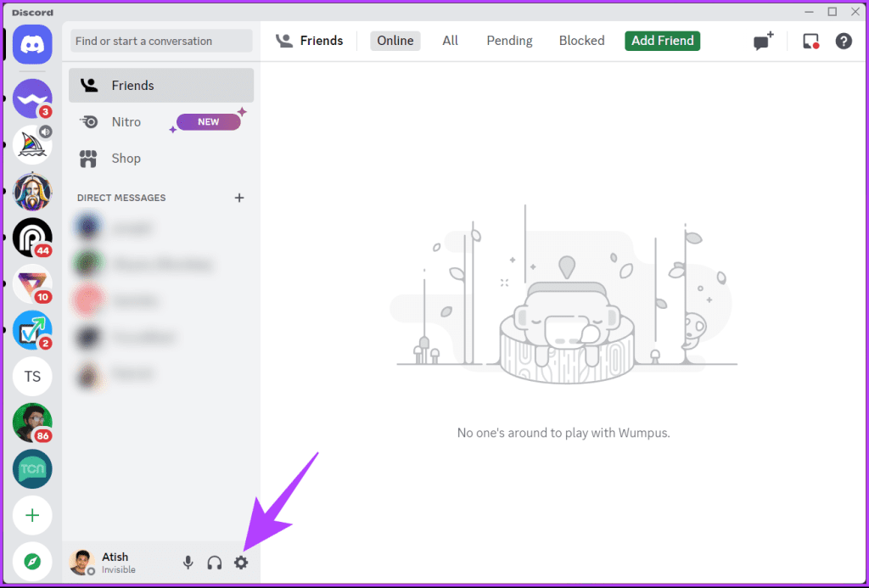Click the conversation search field

point(161,41)
